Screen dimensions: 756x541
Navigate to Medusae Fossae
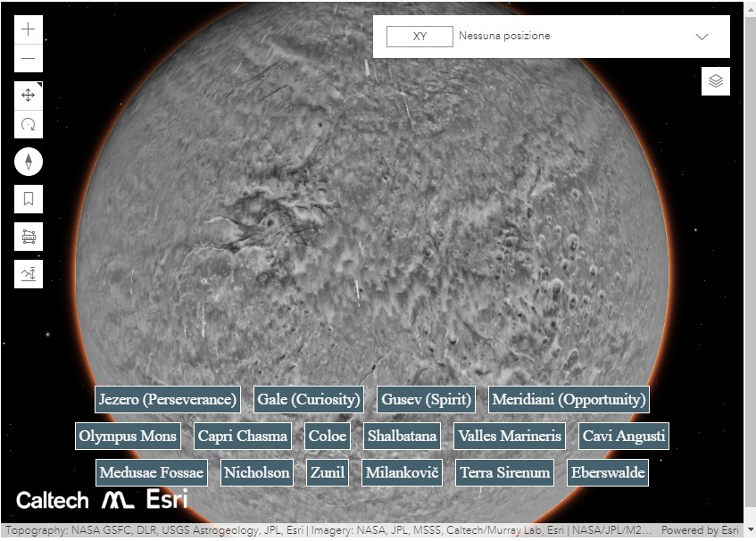pos(152,472)
